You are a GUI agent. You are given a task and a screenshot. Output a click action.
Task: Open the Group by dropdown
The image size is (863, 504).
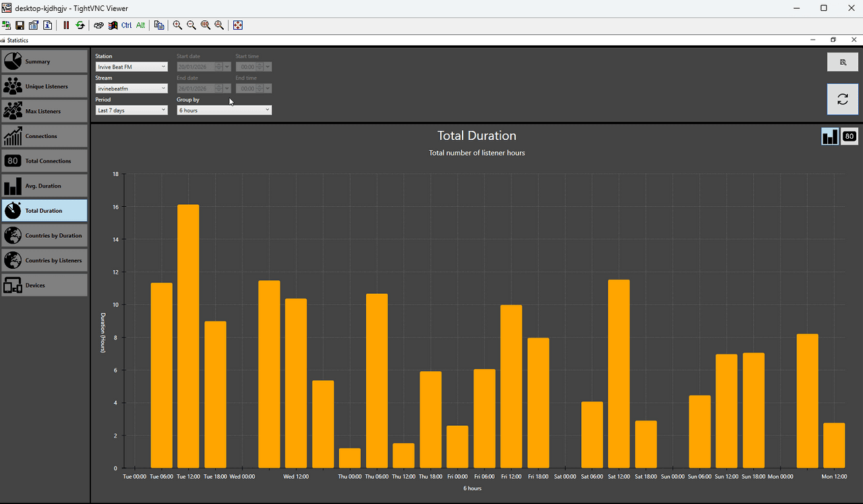tap(224, 110)
